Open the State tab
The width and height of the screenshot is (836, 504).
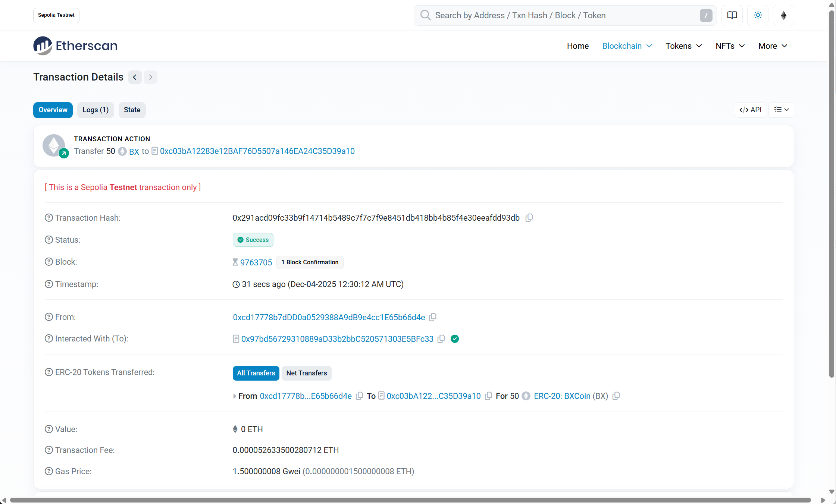[x=132, y=110]
